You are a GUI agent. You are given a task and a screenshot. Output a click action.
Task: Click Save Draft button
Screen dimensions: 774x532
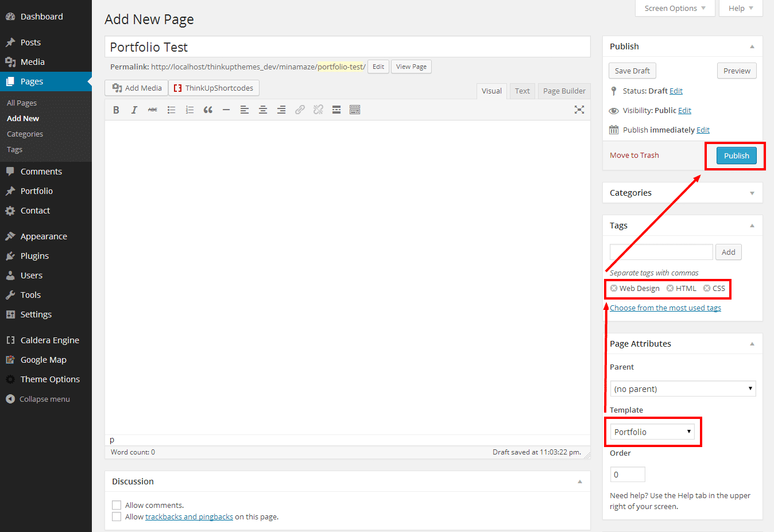click(x=632, y=71)
